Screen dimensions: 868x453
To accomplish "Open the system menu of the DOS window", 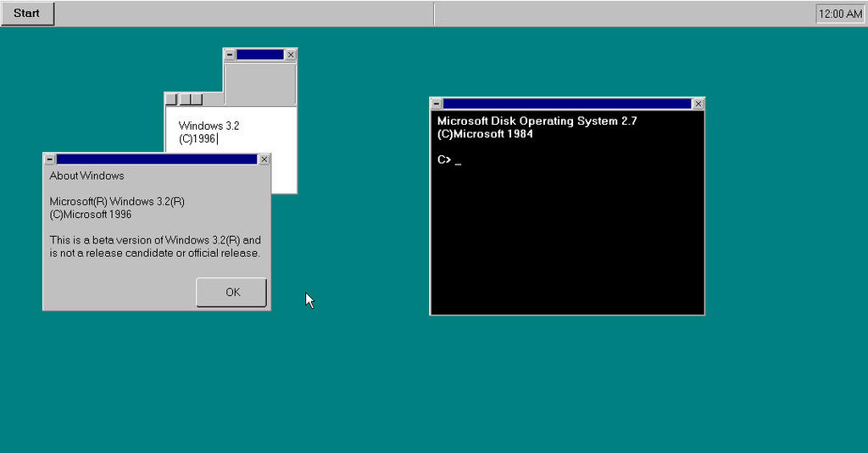I will [437, 103].
